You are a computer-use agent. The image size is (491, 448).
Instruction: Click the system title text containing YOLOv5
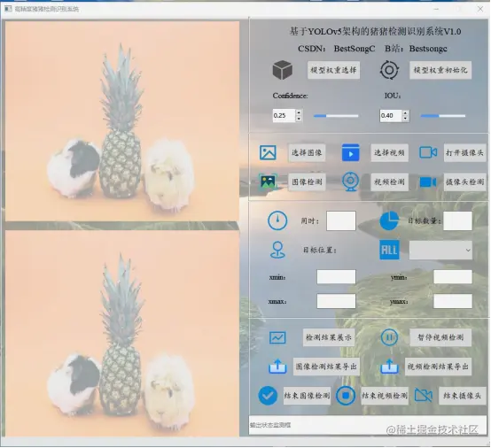(x=375, y=31)
